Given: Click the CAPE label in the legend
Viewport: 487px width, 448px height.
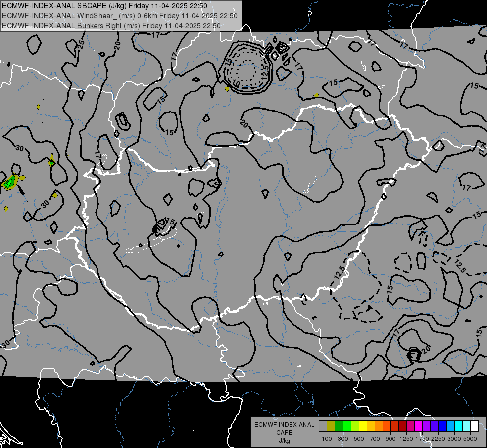Looking at the screenshot, I should (x=284, y=433).
